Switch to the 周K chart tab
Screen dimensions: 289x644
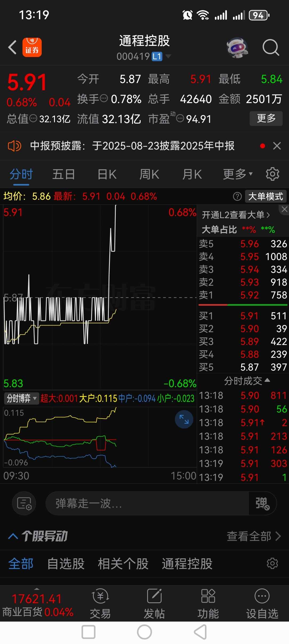[x=149, y=175]
